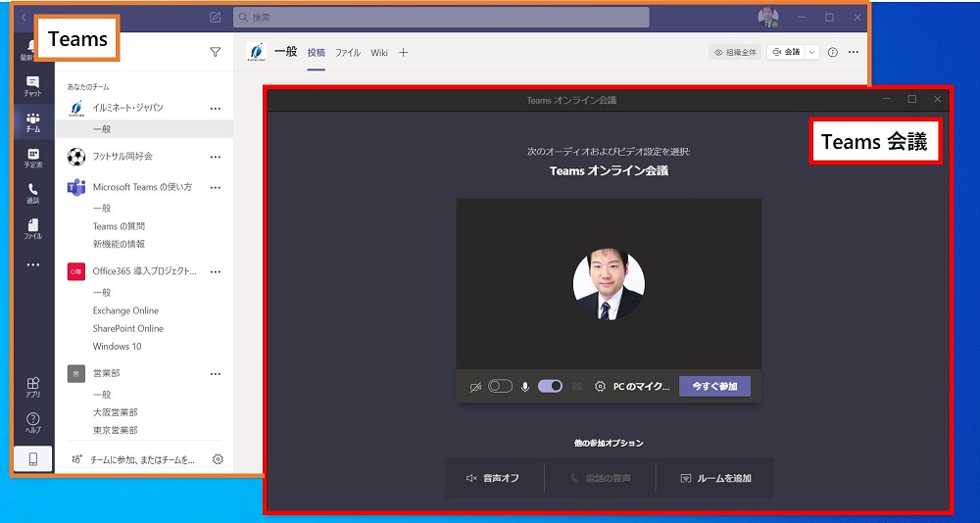The width and height of the screenshot is (980, 523).
Task: Click PC のマイク... audio device label
Action: 641,386
